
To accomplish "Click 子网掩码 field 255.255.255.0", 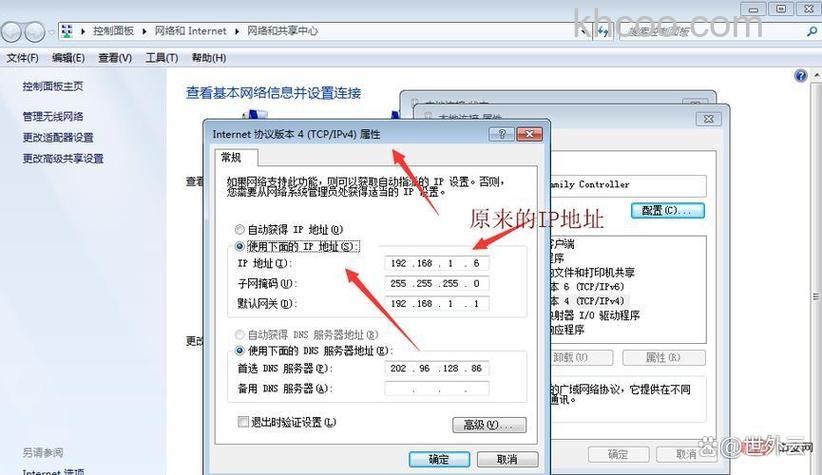I will 437,284.
